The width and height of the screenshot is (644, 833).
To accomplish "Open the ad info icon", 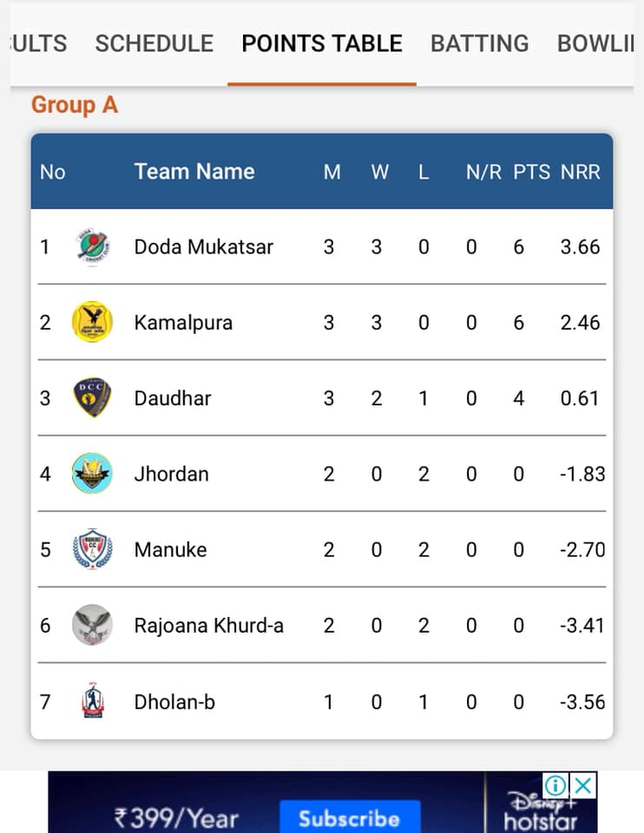I will coord(555,785).
